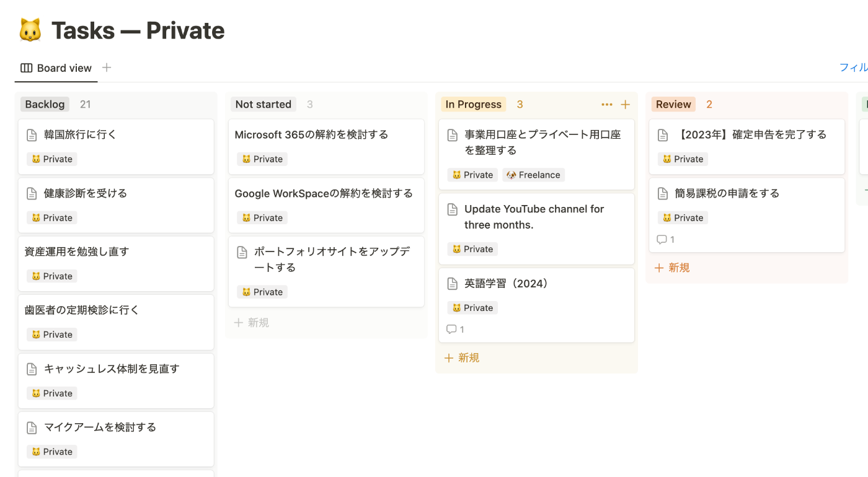Click Private tag on Microsoft 365 card
Viewport: 868px width, 477px height.
(x=262, y=159)
